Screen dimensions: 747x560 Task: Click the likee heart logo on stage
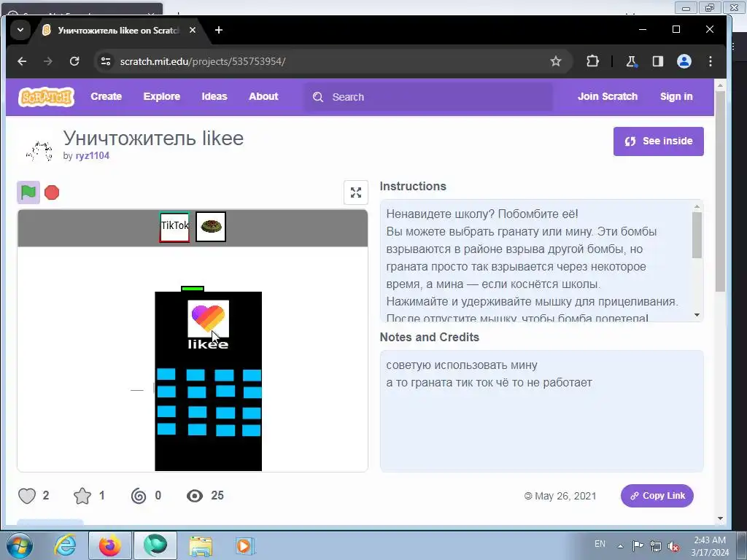pyautogui.click(x=208, y=318)
